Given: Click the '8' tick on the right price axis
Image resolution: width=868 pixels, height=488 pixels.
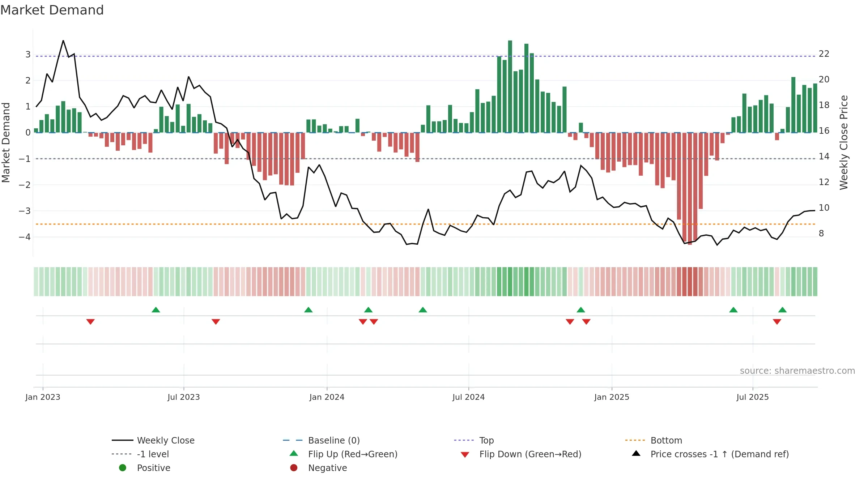Looking at the screenshot, I should point(821,234).
